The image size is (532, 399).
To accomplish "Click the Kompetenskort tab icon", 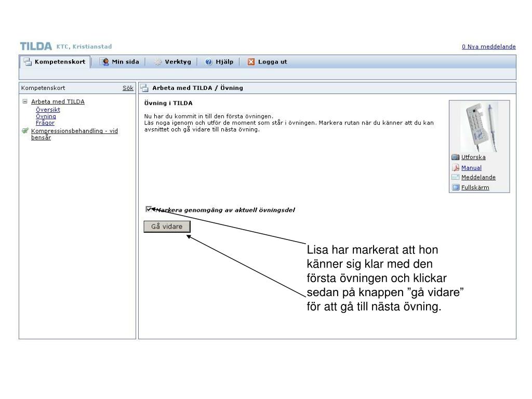I will point(28,62).
